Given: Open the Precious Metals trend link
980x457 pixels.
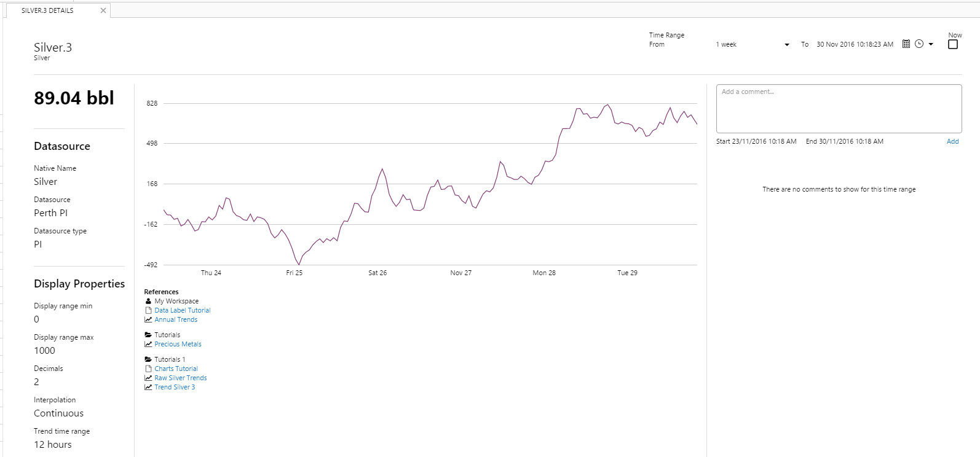Looking at the screenshot, I should (x=178, y=344).
